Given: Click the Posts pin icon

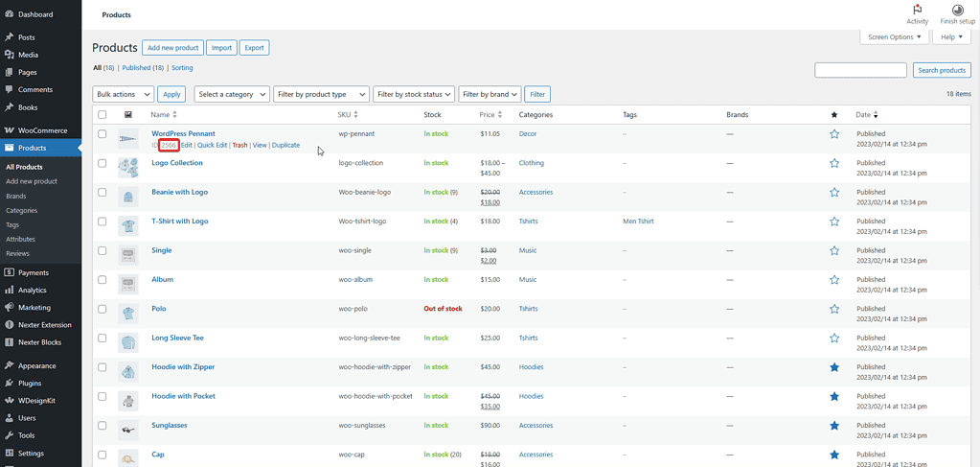Looking at the screenshot, I should click(9, 37).
